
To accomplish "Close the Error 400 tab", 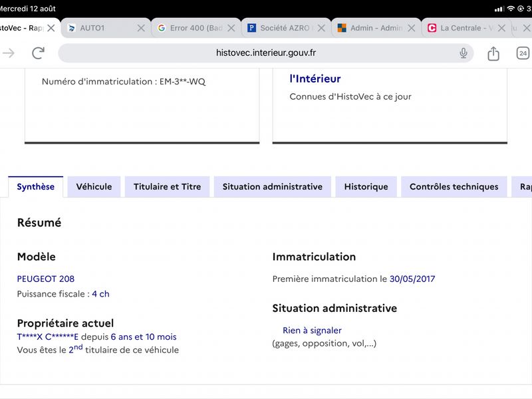I will click(231, 28).
